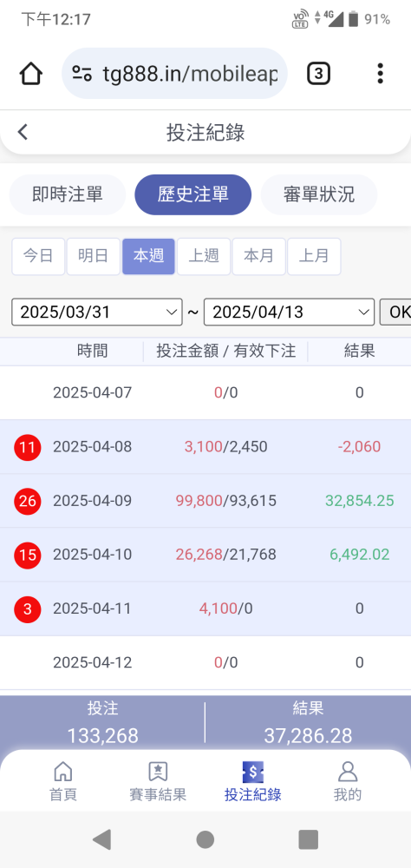The height and width of the screenshot is (868, 411).
Task: Open the end date dropdown 2025/04/13
Action: click(290, 312)
